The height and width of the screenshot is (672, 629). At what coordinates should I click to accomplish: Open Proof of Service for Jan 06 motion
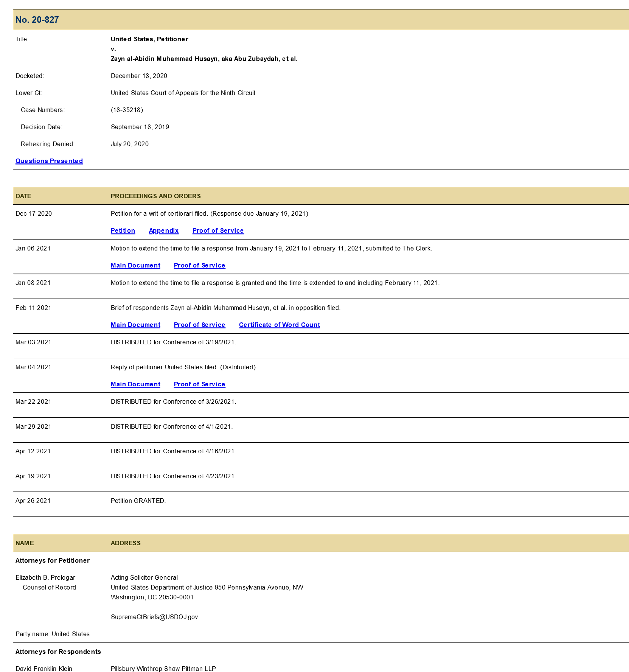(200, 265)
